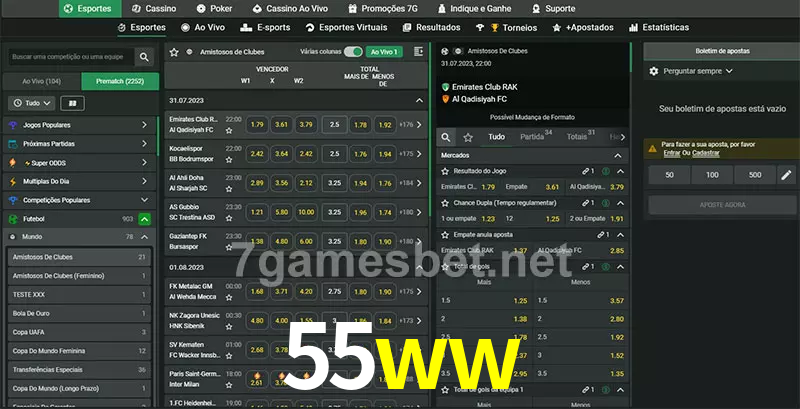The height and width of the screenshot is (409, 800).
Task: Switch to the Totais markets tab
Action: (x=581, y=136)
